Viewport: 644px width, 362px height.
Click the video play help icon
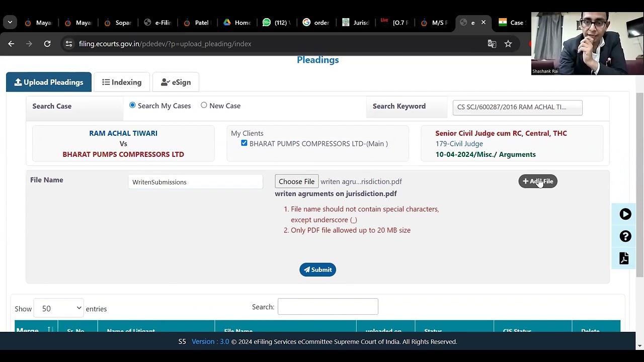625,214
